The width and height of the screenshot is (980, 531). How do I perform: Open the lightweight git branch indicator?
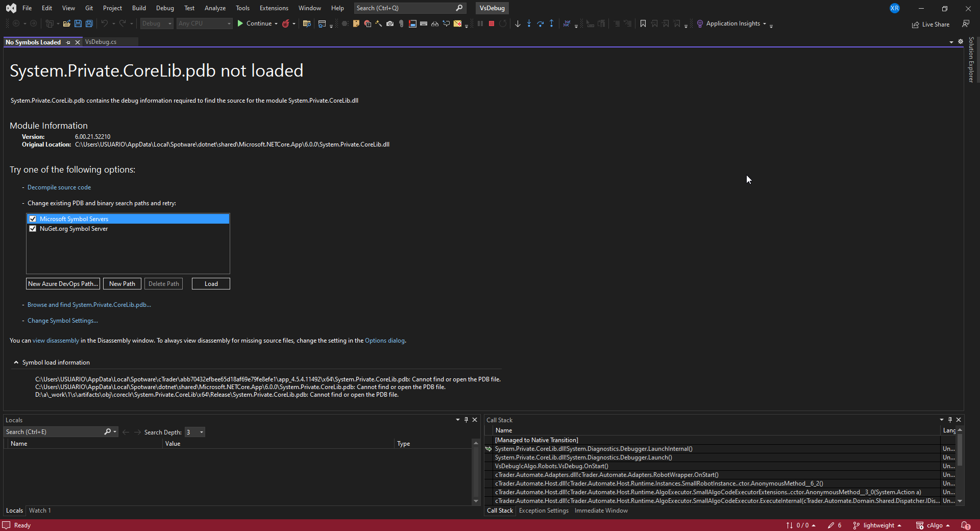[877, 525]
